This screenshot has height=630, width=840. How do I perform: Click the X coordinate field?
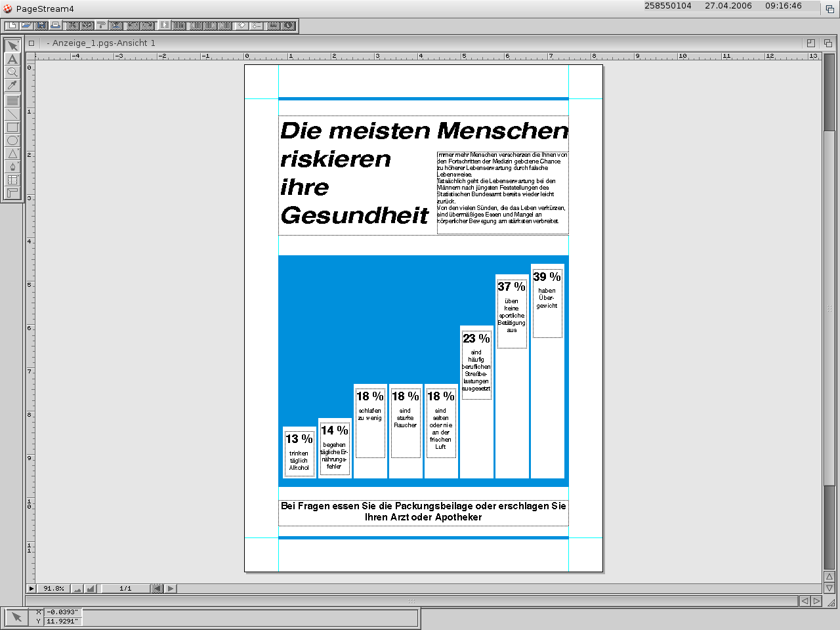coord(62,612)
